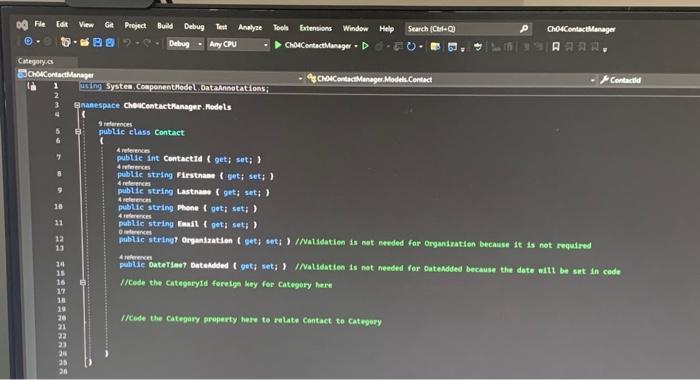Open the Any CPU platform dropdown
This screenshot has width=700, height=380.
coord(238,44)
